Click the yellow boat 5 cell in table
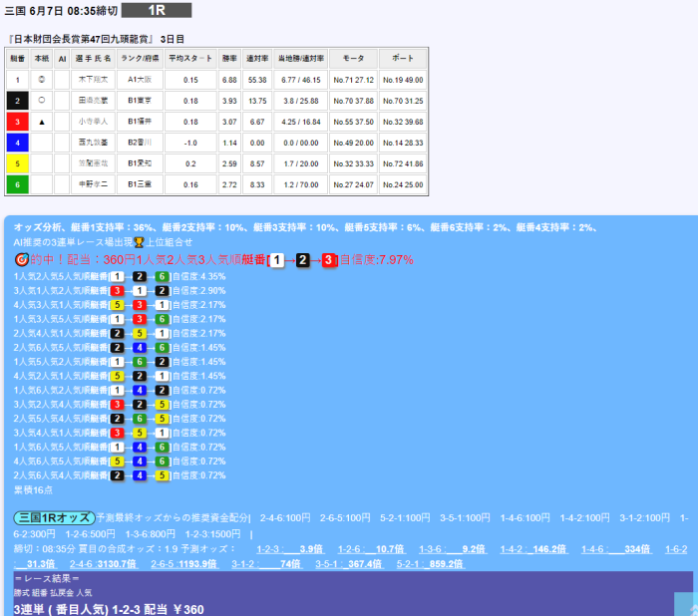This screenshot has height=616, width=698. coord(17,163)
